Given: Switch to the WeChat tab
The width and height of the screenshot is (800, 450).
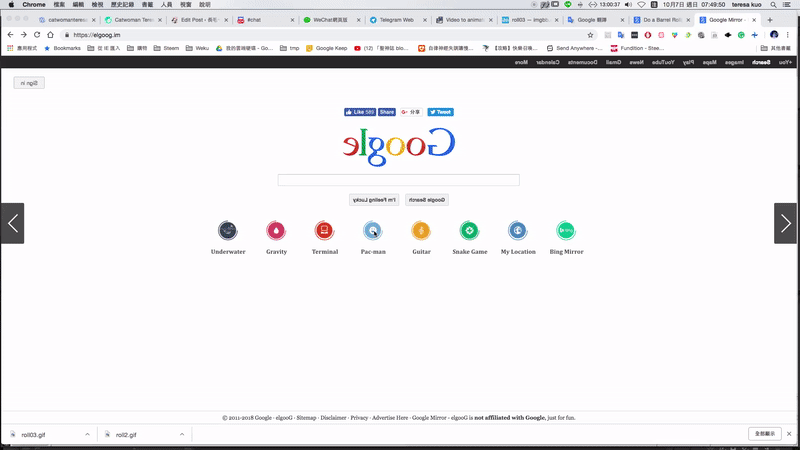Looking at the screenshot, I should tap(330, 20).
